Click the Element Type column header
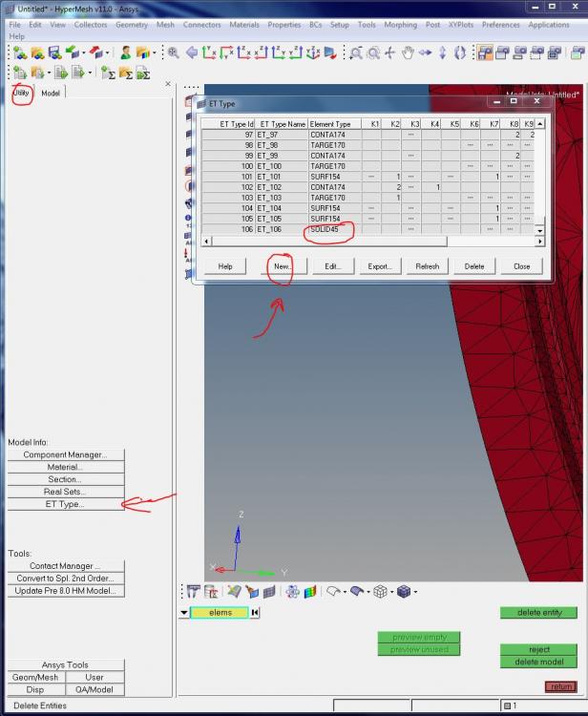Screen dimensions: 588x716 [x=335, y=124]
